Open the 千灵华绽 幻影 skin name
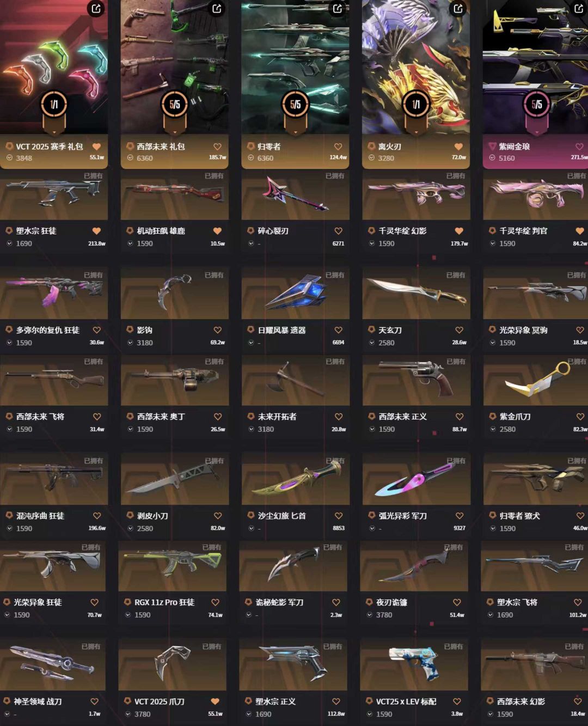Viewport: 588px width, 726px height. 402,231
